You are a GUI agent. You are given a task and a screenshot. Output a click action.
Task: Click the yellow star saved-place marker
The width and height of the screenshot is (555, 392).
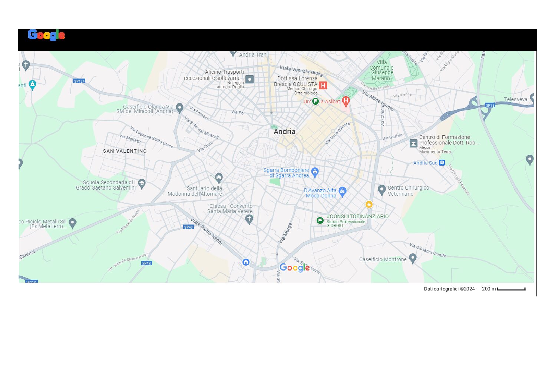tap(369, 205)
